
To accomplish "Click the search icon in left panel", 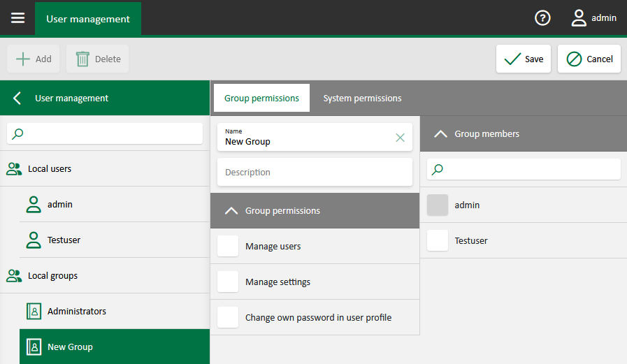I will point(18,134).
